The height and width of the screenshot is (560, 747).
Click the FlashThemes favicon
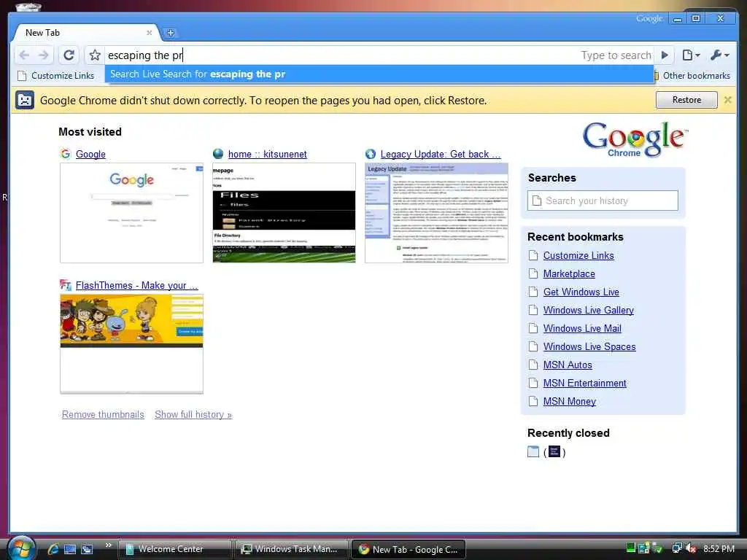[66, 285]
